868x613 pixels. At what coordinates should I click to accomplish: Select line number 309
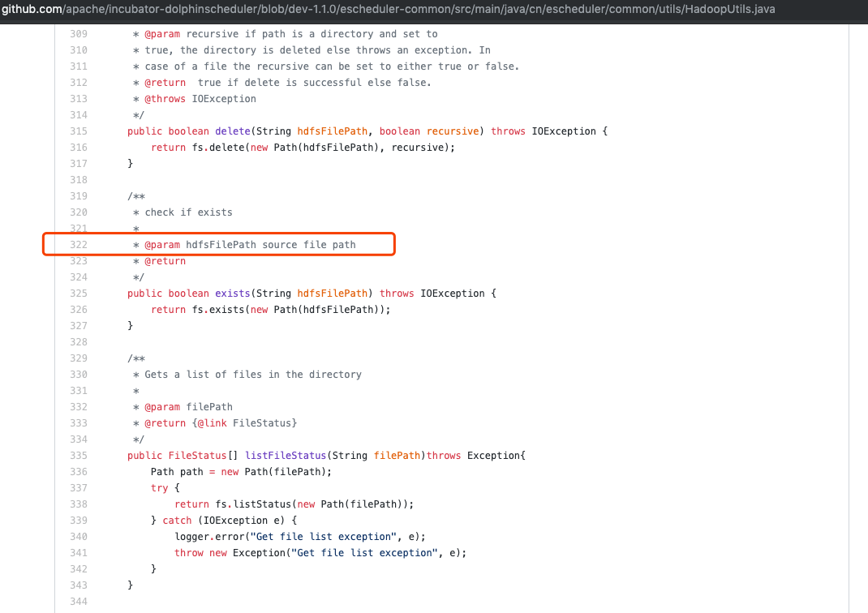tap(79, 34)
